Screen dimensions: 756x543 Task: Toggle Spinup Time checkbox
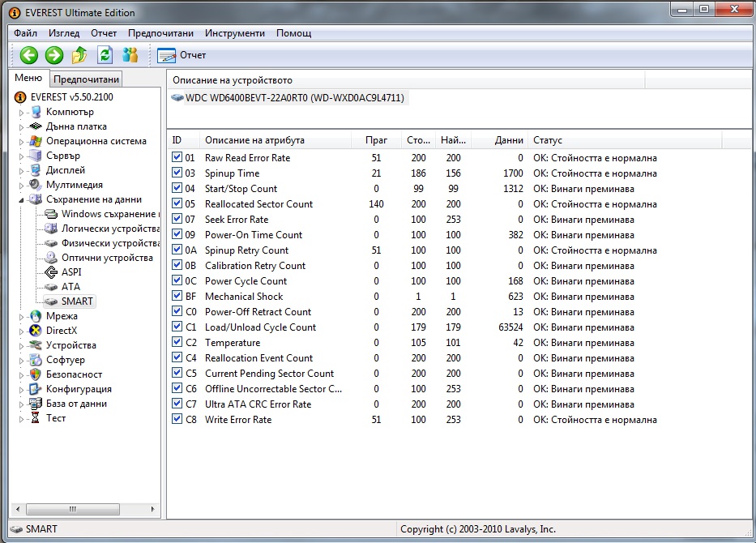coord(177,173)
